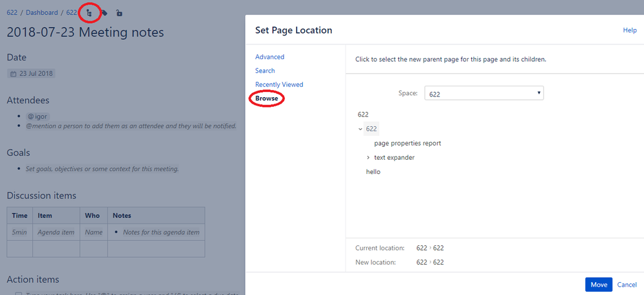Open the labels tag icon
This screenshot has width=644, height=295.
click(x=104, y=13)
